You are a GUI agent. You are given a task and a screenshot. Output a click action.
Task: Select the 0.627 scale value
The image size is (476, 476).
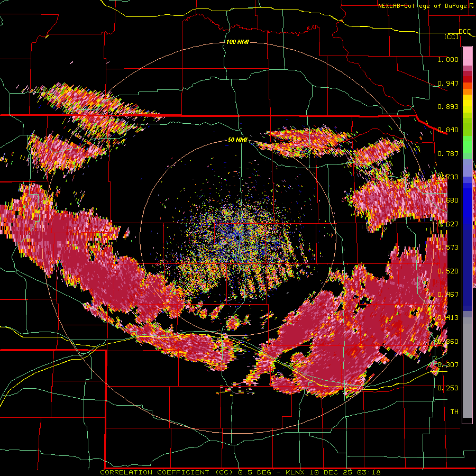[448, 224]
